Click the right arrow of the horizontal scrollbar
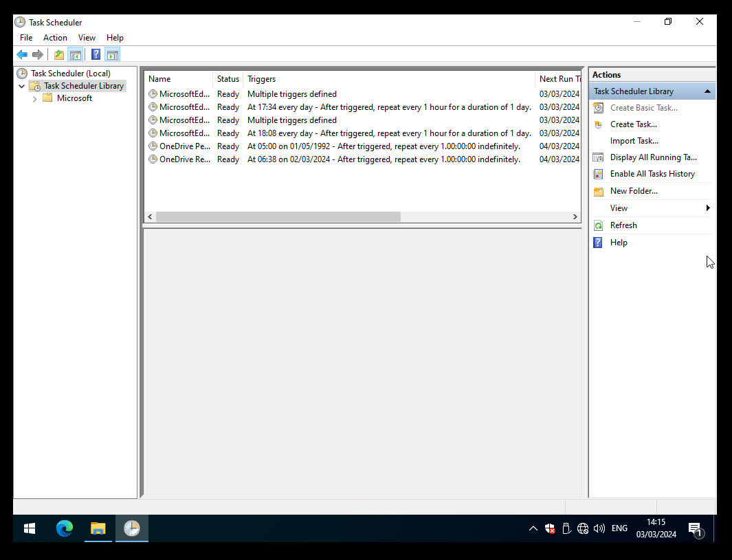The image size is (732, 560). click(575, 217)
